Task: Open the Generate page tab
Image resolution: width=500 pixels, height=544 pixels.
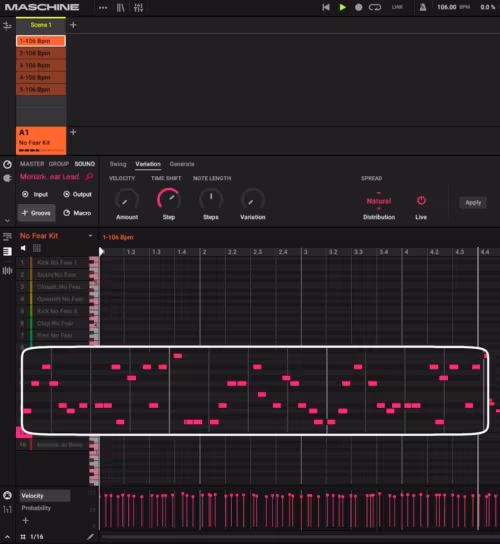Action: [x=182, y=164]
